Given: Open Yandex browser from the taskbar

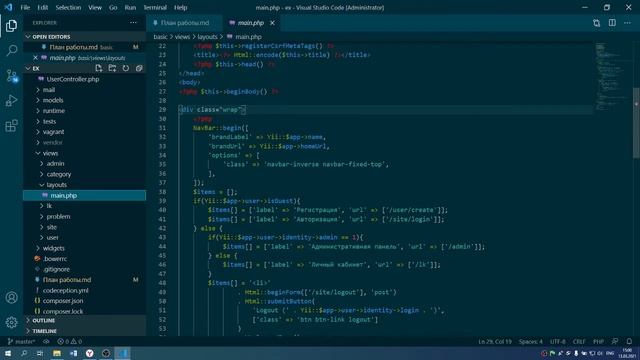Looking at the screenshot, I should point(89,353).
